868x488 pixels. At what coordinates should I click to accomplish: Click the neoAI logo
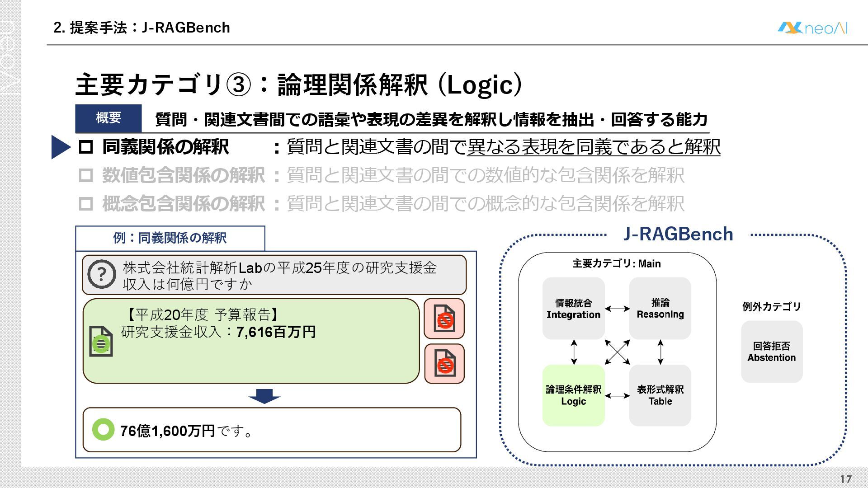(812, 28)
